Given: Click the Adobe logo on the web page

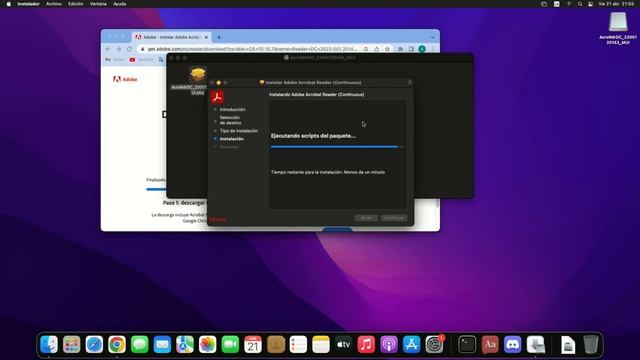Looking at the screenshot, I should 125,79.
